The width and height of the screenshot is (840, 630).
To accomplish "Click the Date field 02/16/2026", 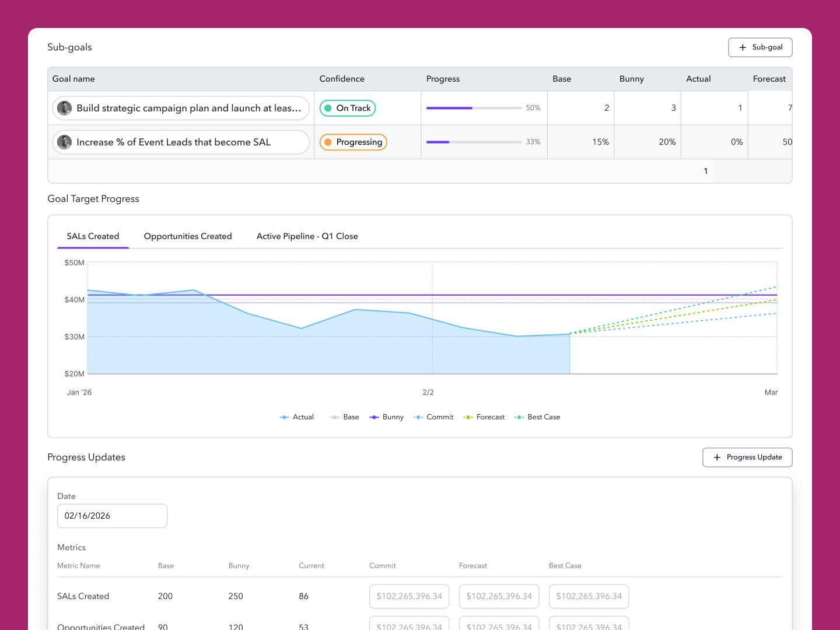I will (112, 516).
